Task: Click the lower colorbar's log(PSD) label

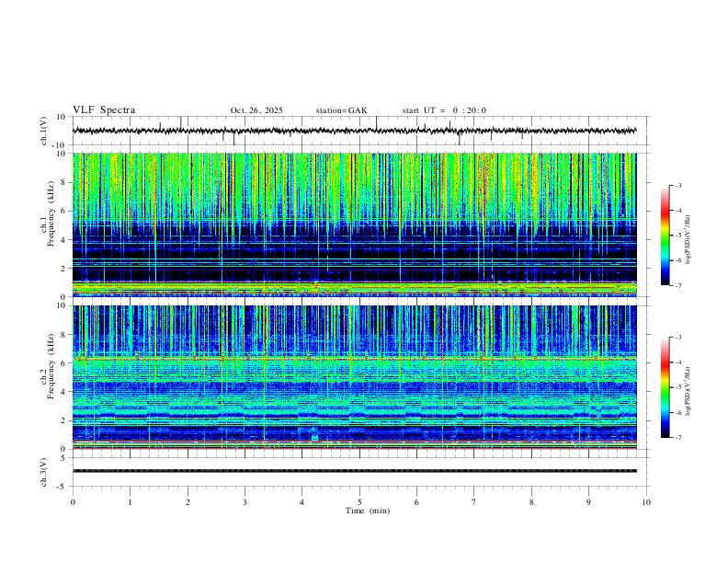Action: 688,391
